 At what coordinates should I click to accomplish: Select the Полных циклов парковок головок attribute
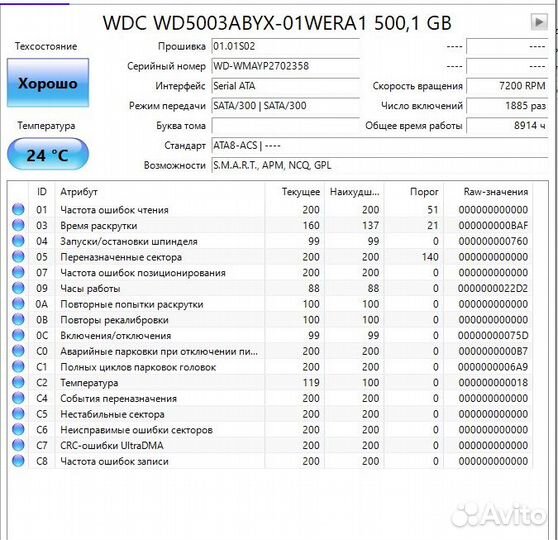tap(138, 367)
